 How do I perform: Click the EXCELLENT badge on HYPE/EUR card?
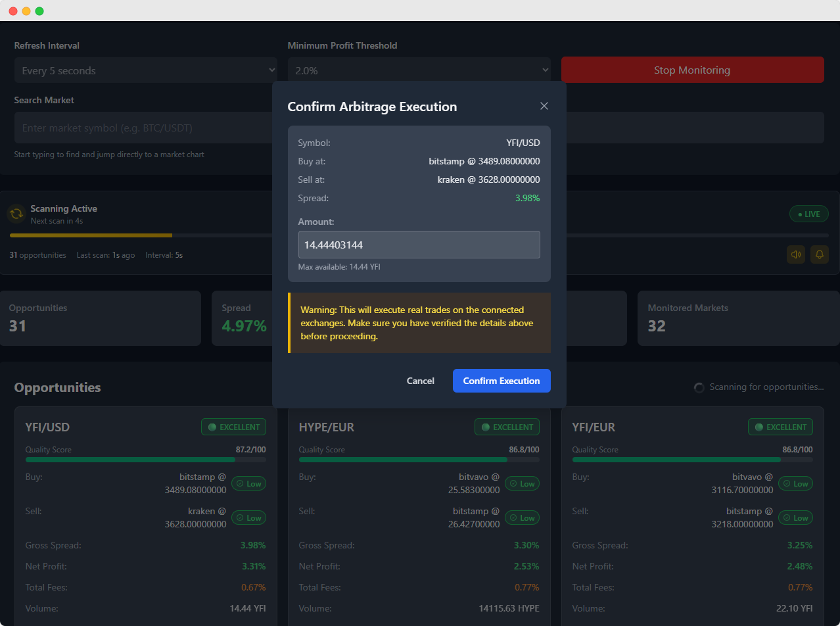(x=507, y=427)
